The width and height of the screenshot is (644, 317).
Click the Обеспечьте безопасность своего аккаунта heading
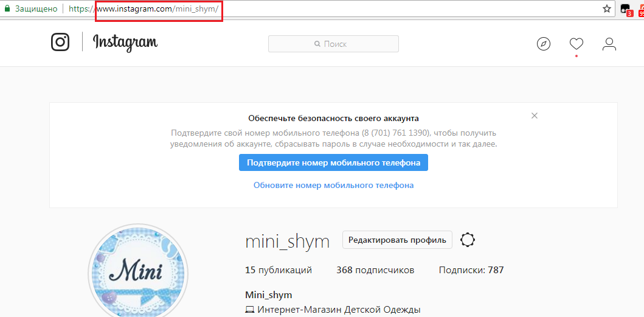tap(333, 119)
